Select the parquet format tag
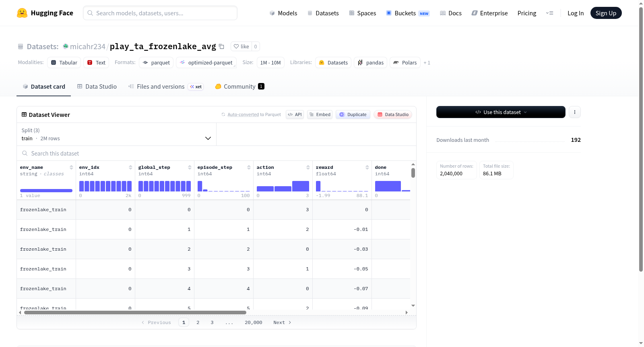The width and height of the screenshot is (644, 347). [x=156, y=62]
